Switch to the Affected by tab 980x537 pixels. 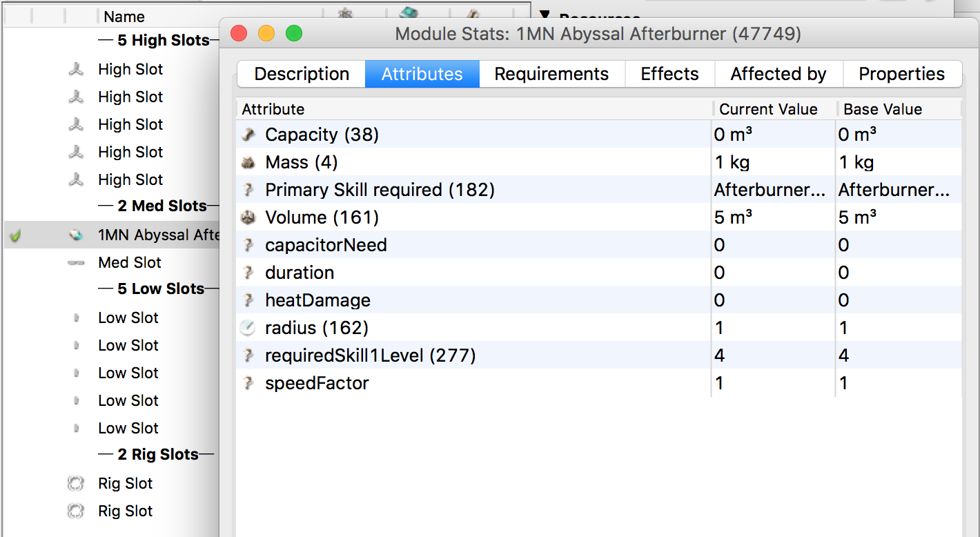(778, 73)
